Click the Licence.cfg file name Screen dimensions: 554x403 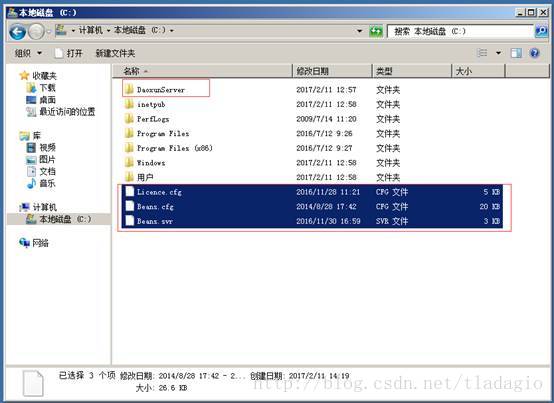tap(159, 192)
